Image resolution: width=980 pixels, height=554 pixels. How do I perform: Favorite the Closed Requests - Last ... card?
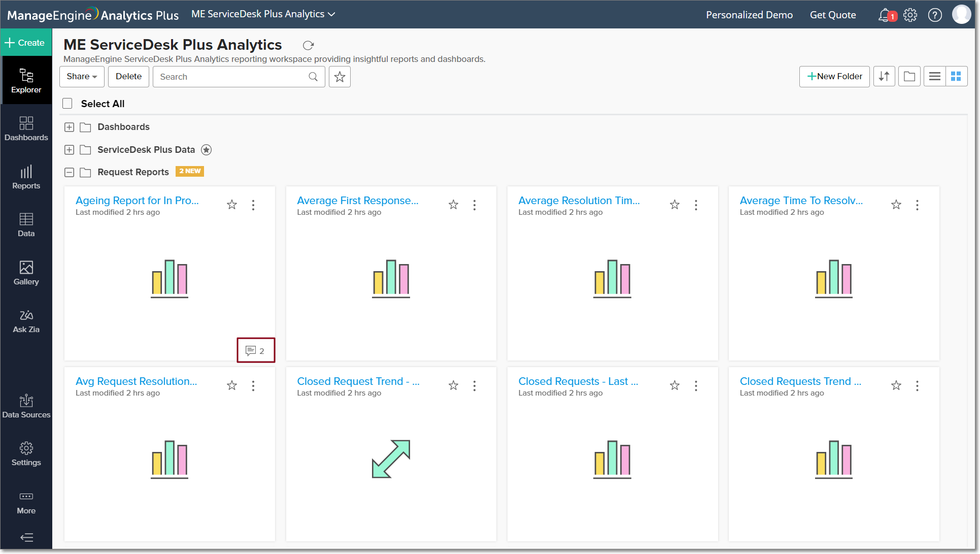pos(674,385)
